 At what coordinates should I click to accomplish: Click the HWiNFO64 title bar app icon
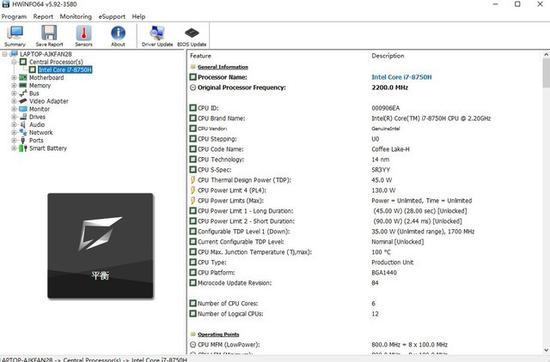coord(5,4)
